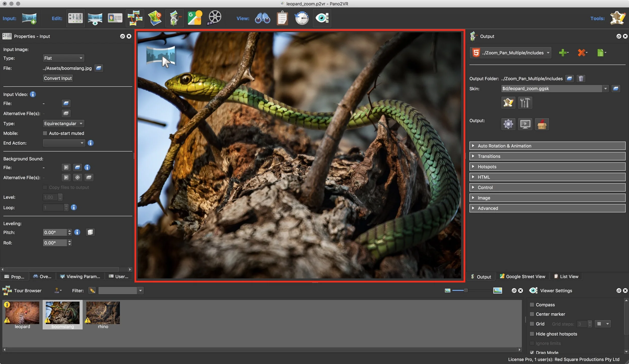This screenshot has width=629, height=364.
Task: Open the Tour Map toolbar icon
Action: (155, 18)
